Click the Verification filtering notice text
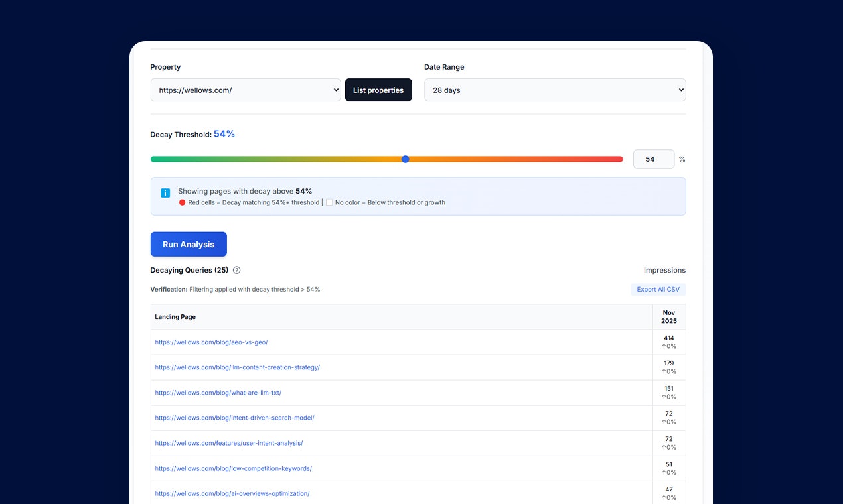 click(236, 290)
